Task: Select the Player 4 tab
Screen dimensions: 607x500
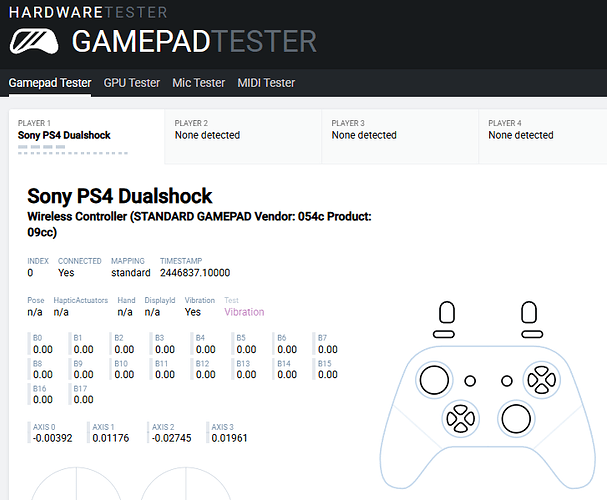Action: pos(543,136)
